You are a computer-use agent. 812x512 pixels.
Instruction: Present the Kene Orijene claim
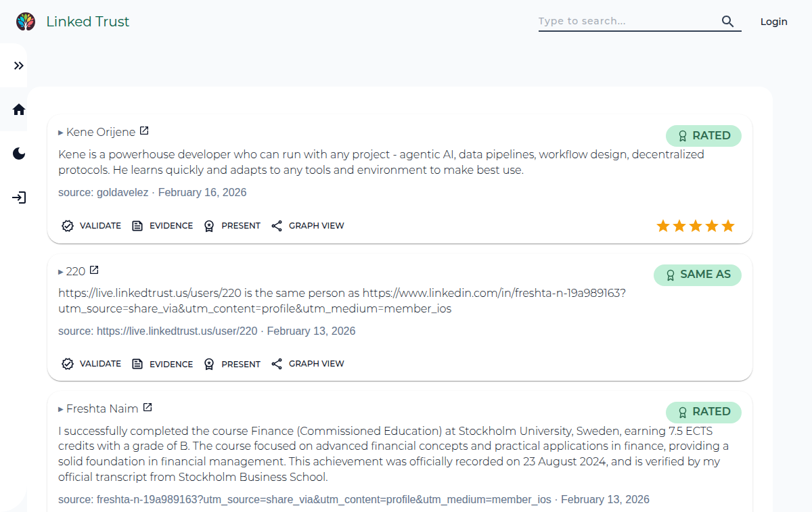point(232,226)
